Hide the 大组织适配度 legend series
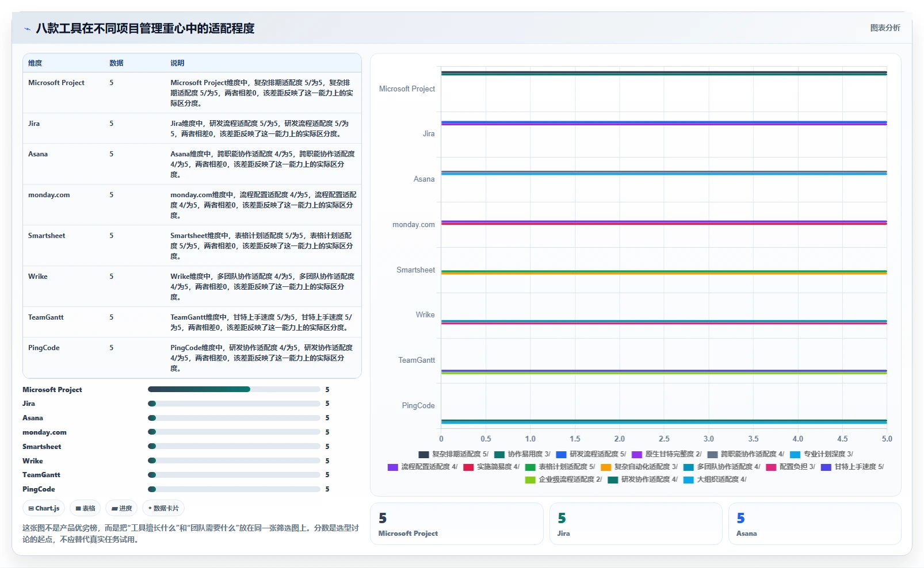 (715, 479)
